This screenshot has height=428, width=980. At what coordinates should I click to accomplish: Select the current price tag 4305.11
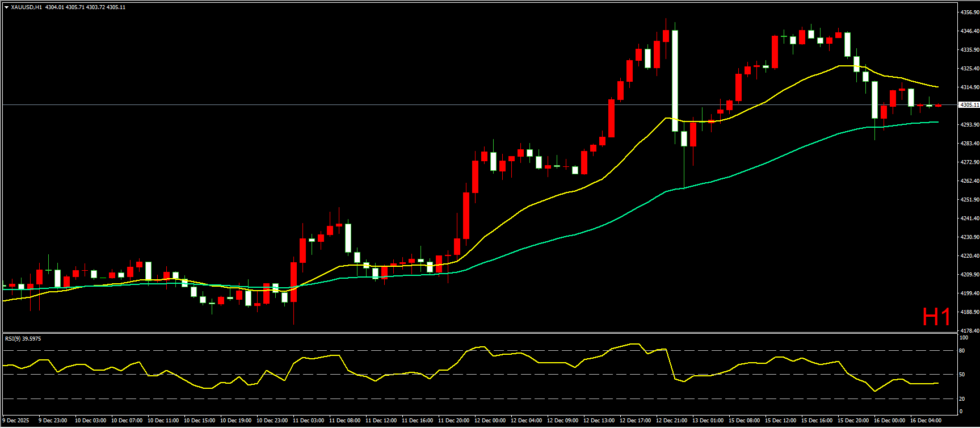[968, 105]
